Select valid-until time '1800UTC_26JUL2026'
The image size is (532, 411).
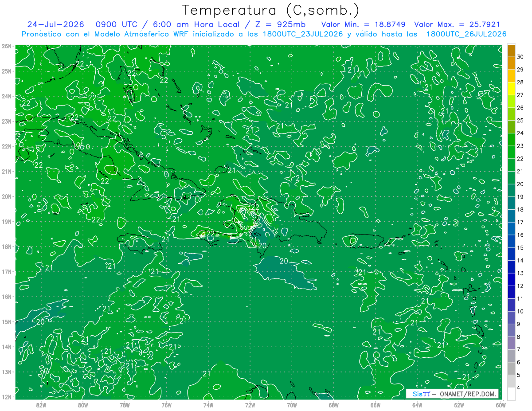[x=466, y=34]
